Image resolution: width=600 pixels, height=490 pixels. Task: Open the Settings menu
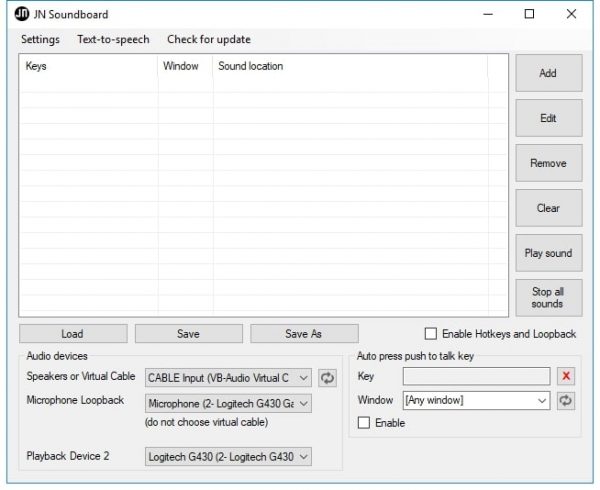[40, 40]
